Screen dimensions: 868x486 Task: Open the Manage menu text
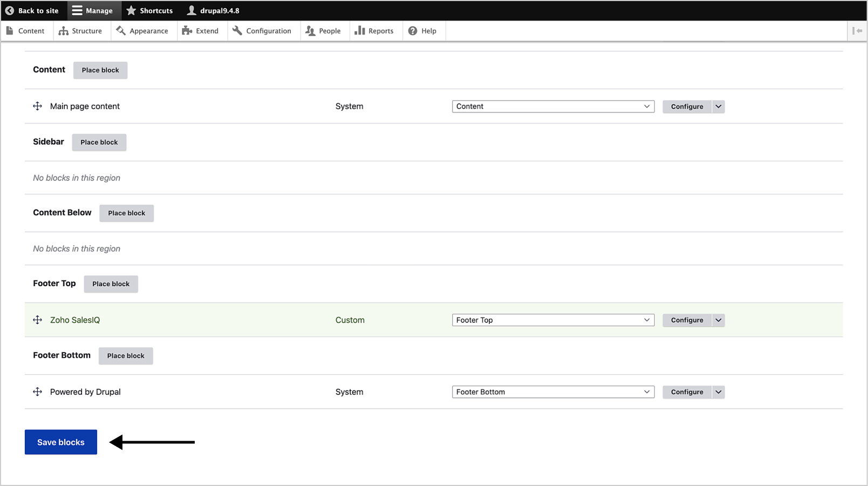pos(99,11)
